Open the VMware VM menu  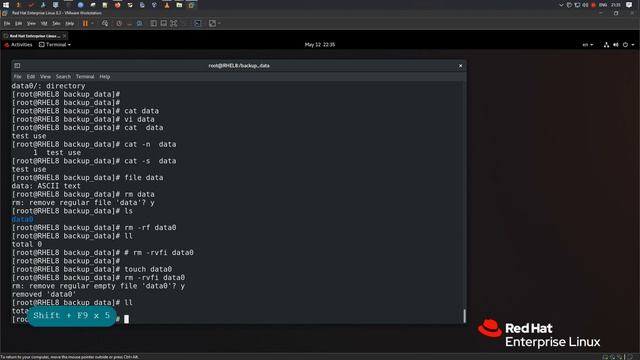point(44,24)
